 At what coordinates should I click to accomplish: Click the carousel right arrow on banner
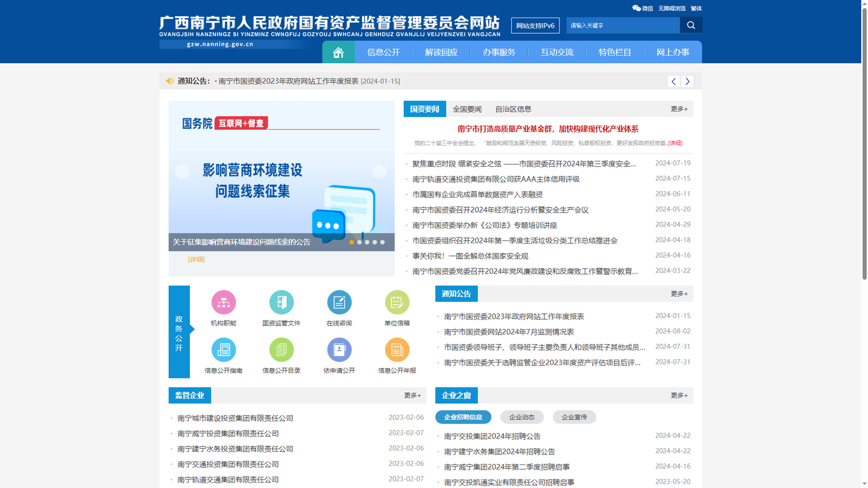379,172
